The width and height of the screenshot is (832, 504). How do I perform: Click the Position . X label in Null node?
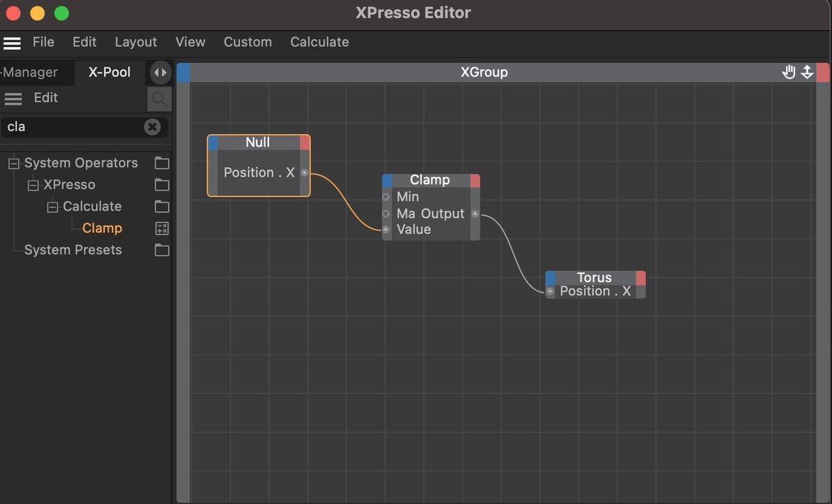(259, 173)
